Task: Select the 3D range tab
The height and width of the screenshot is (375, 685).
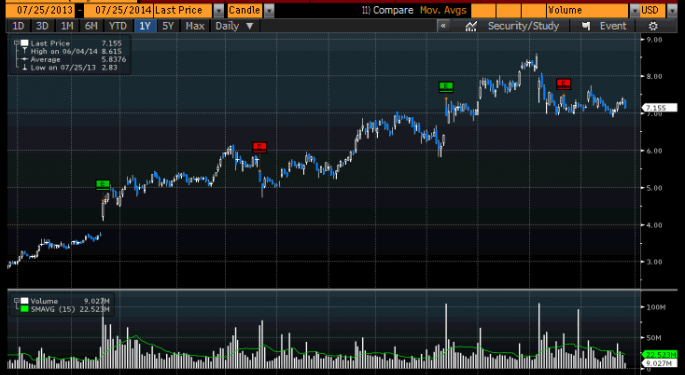Action: 42,26
